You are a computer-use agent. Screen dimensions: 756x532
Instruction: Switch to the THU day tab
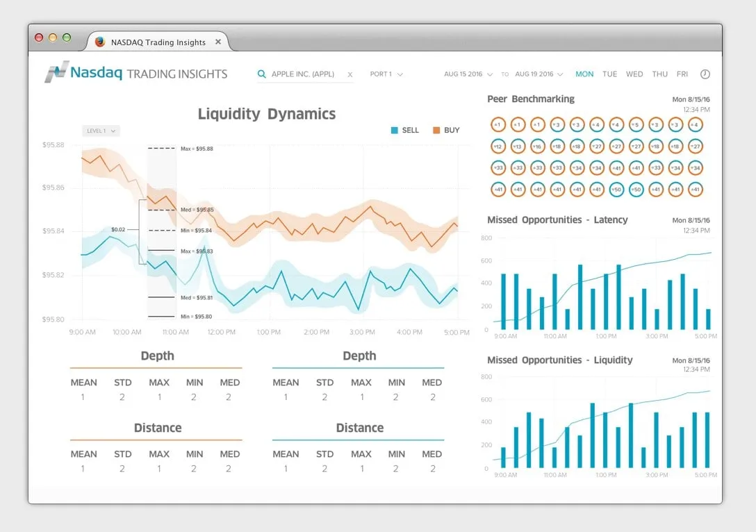(x=660, y=74)
